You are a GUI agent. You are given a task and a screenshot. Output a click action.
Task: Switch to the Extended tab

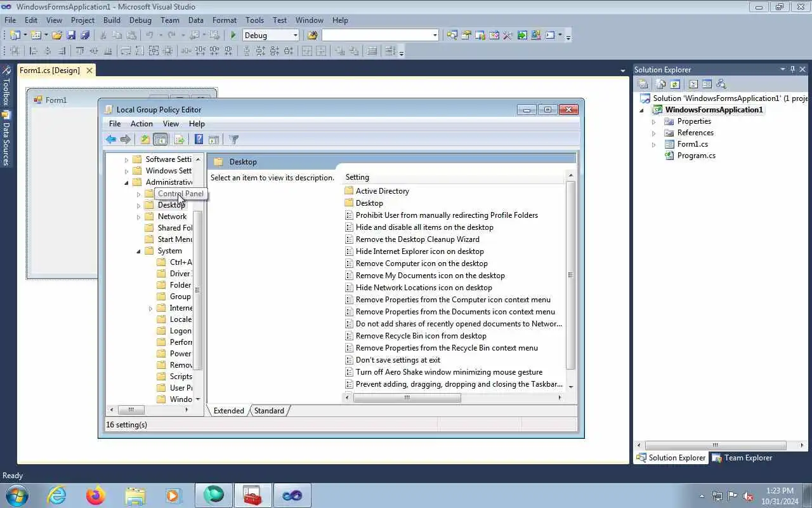point(229,411)
